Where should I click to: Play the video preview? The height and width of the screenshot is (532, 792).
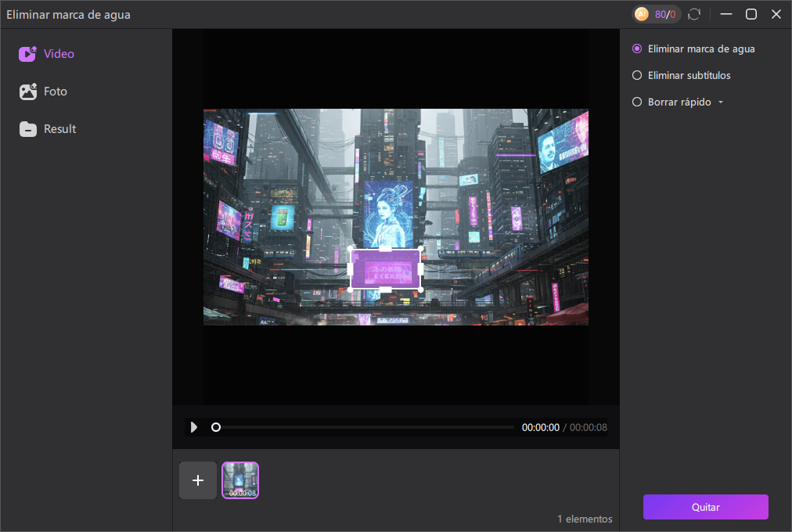[194, 427]
